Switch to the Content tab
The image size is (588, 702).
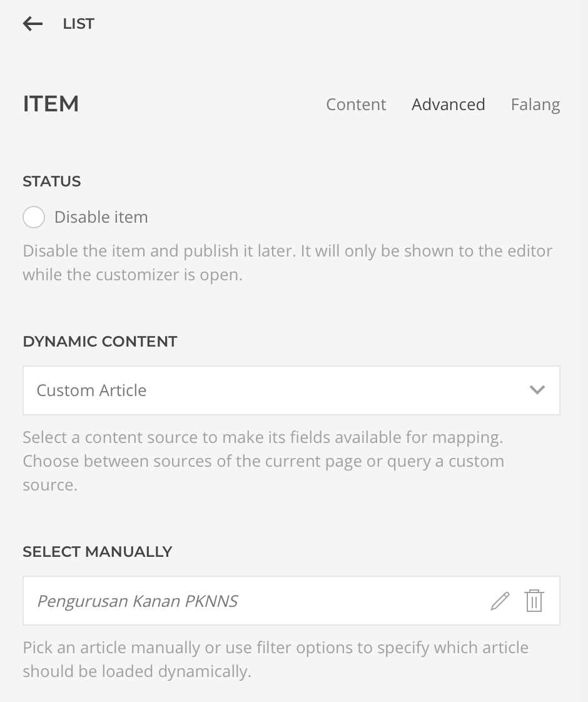356,104
